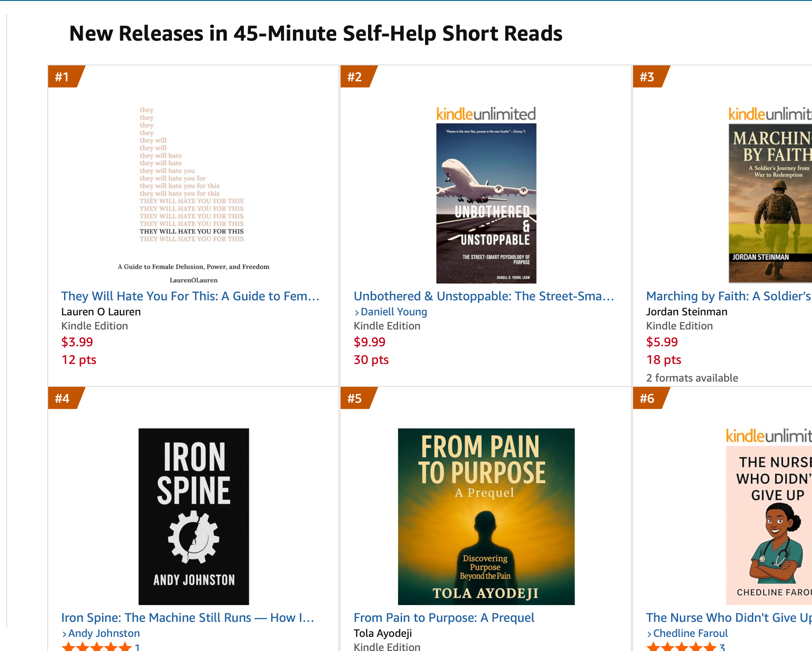Viewport: 812px width, 651px height.
Task: Expand the Chedline Faroul author chevron
Action: 649,634
